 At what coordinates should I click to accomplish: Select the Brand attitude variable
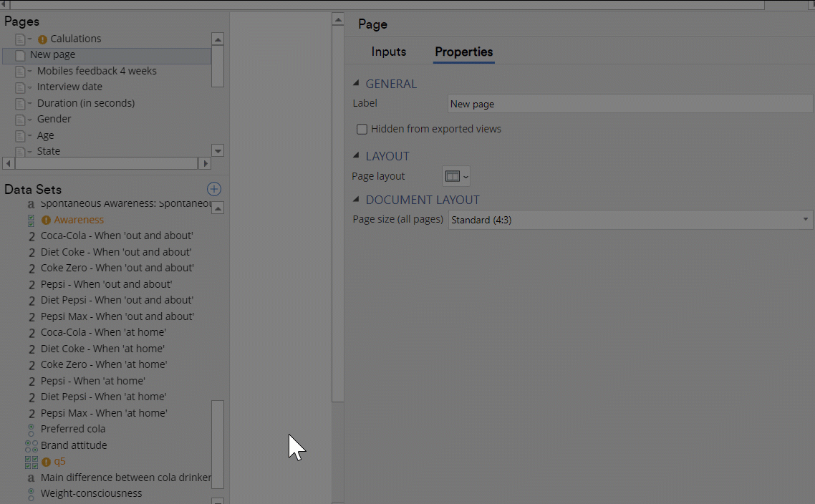pyautogui.click(x=74, y=445)
